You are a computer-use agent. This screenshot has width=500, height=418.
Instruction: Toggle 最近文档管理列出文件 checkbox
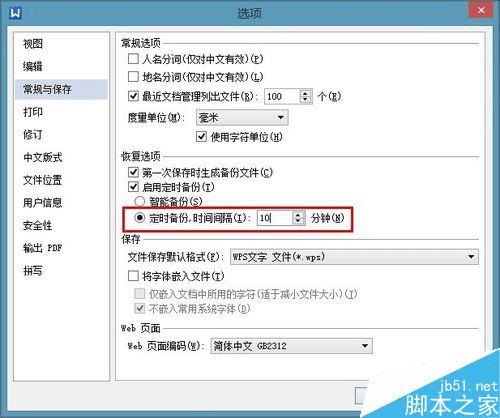click(133, 96)
